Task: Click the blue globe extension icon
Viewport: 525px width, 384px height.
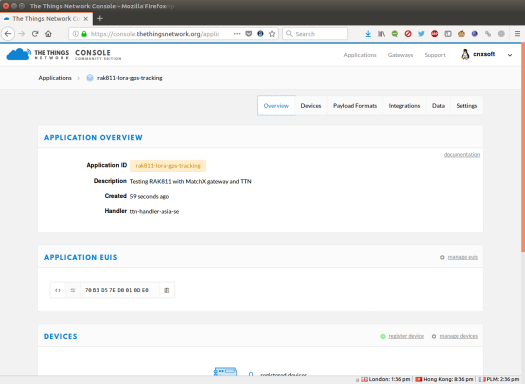Action: click(474, 34)
